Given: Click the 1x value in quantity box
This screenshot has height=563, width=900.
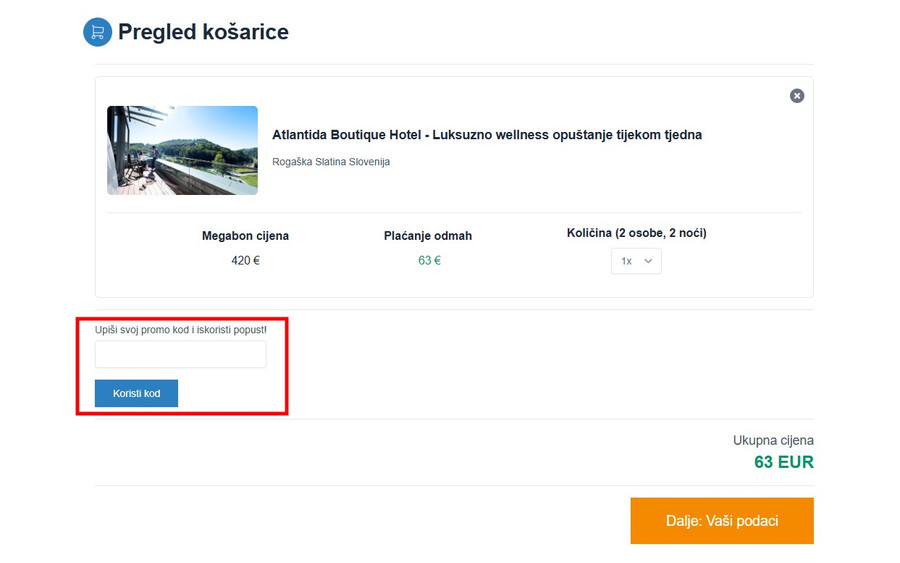Looking at the screenshot, I should [626, 261].
